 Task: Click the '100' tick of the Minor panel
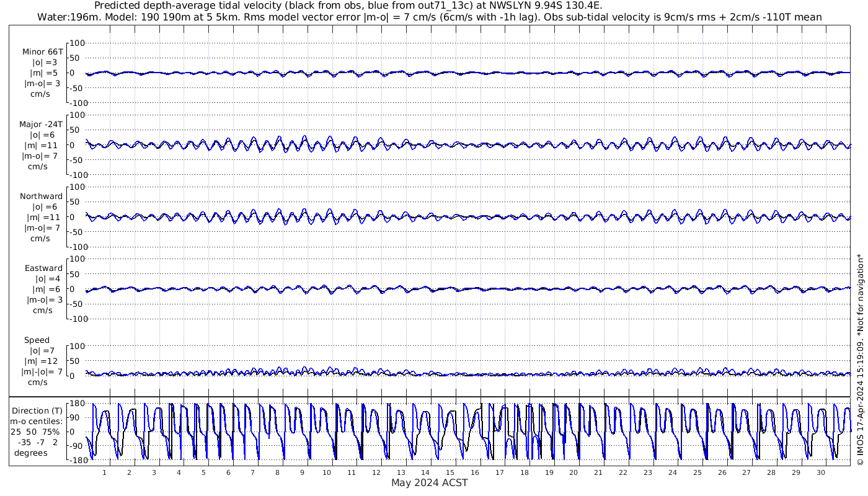(77, 43)
